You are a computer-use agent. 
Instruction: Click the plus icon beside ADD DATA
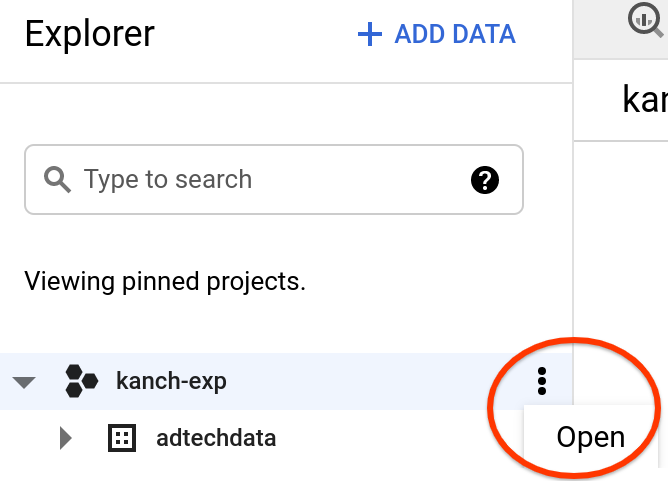pyautogui.click(x=370, y=34)
